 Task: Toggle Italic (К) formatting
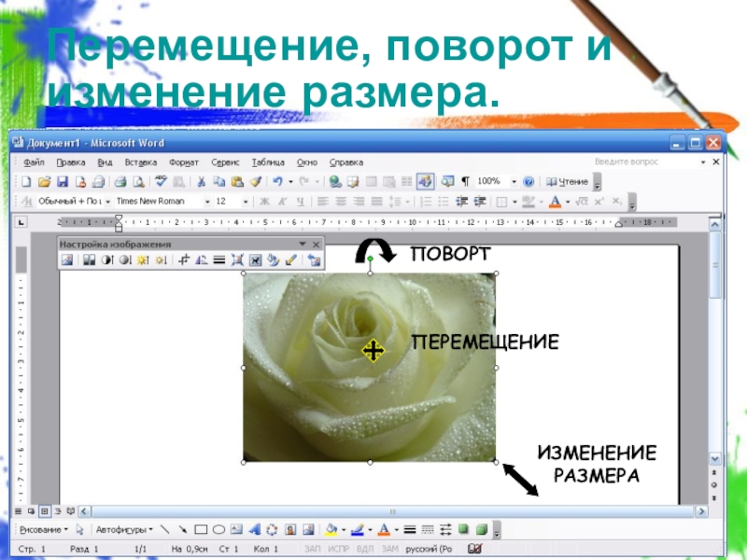(283, 202)
